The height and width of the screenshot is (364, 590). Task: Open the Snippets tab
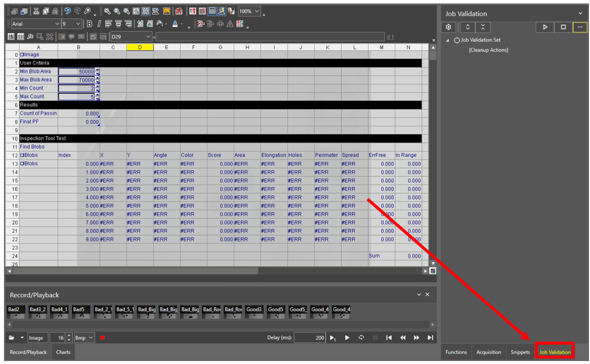(x=520, y=352)
